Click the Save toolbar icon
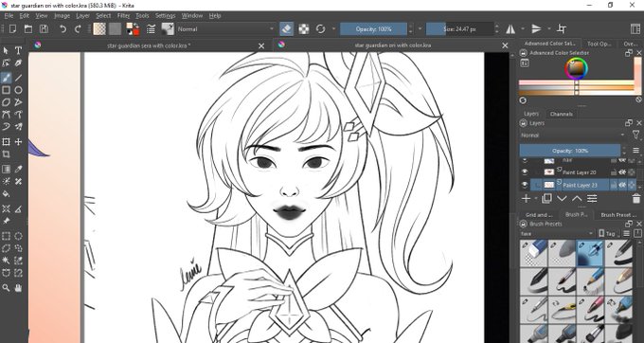 pos(44,28)
